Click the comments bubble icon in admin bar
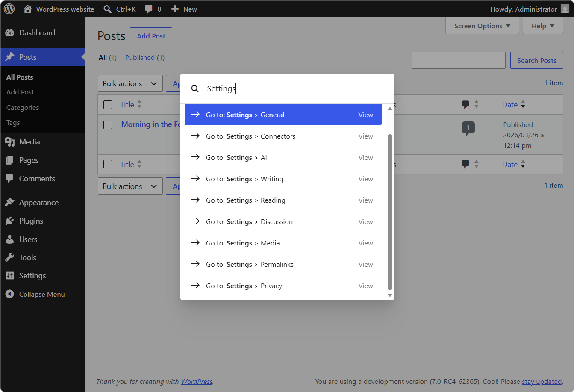The height and width of the screenshot is (392, 574). pyautogui.click(x=149, y=9)
